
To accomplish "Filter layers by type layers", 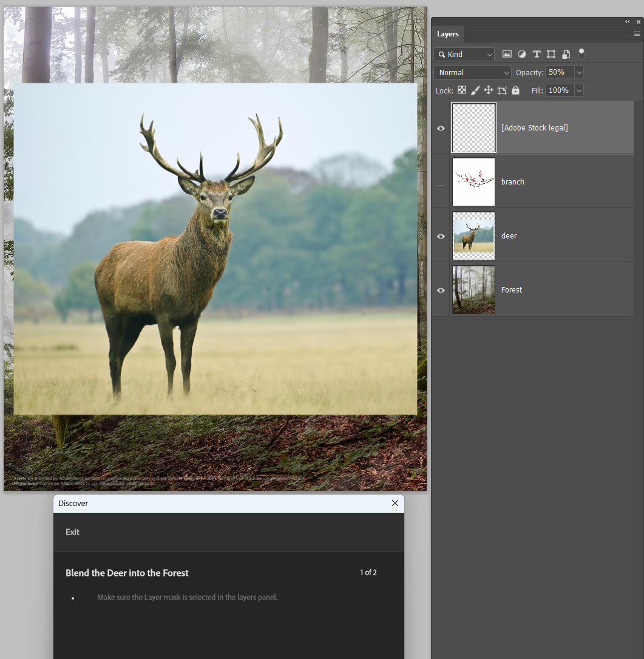I will click(x=536, y=54).
